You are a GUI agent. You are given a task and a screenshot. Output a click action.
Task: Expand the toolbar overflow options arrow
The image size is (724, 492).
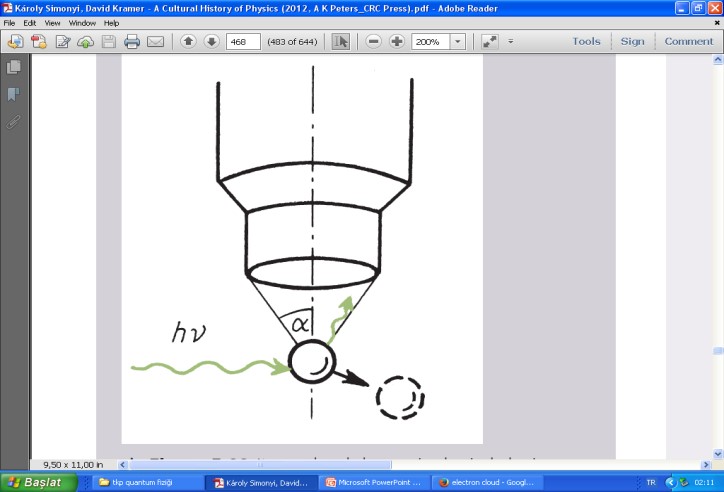[510, 42]
